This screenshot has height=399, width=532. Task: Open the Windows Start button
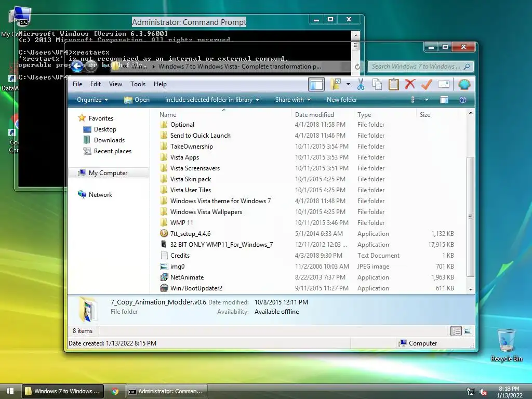[10, 391]
